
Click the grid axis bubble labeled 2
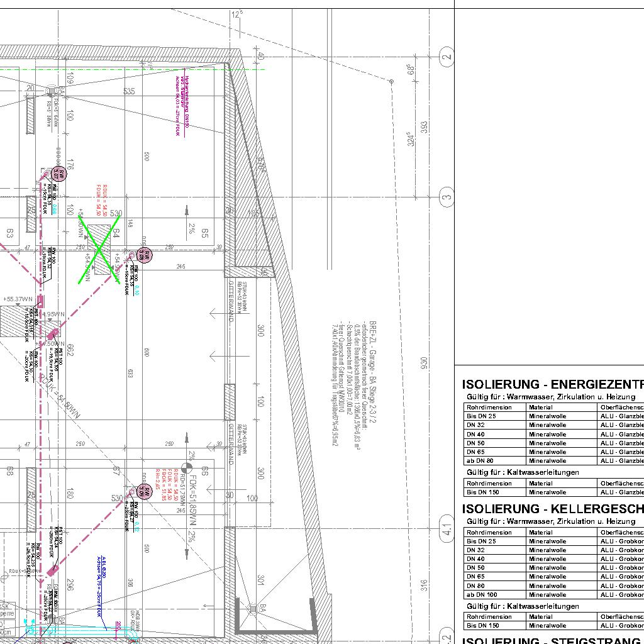[x=447, y=58]
